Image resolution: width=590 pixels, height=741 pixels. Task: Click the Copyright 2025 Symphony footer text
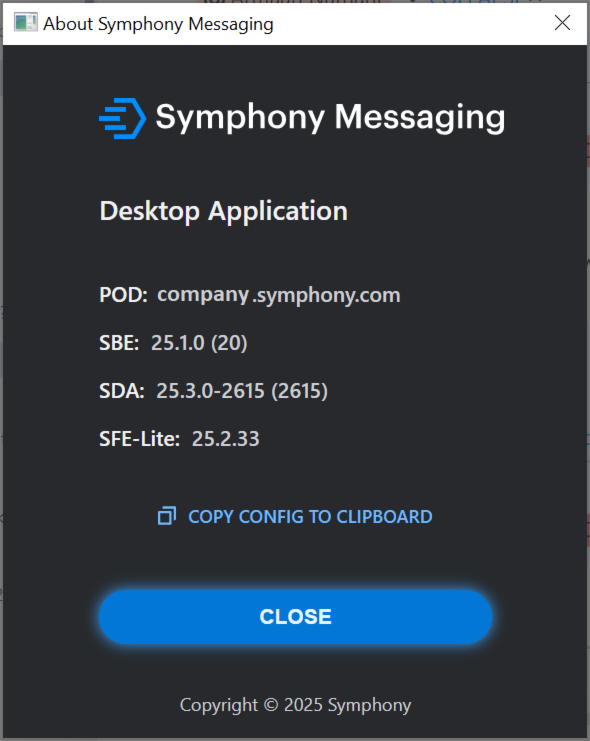pos(295,705)
